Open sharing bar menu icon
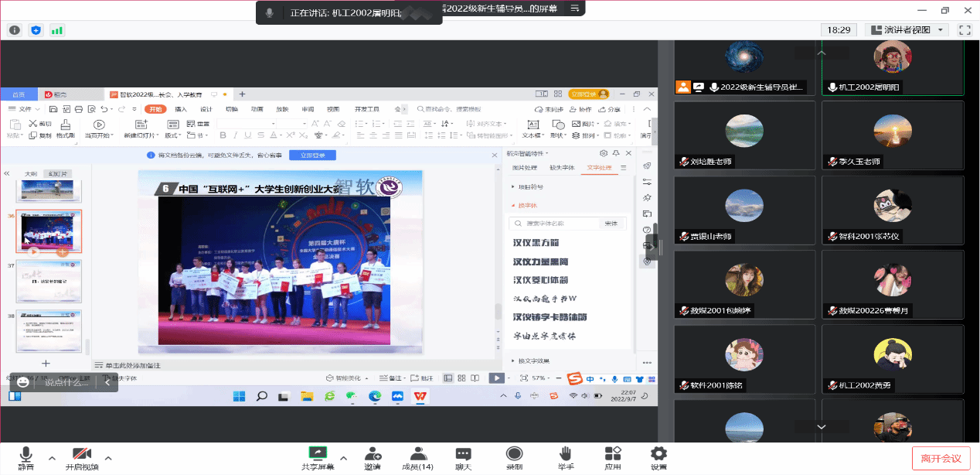 tap(574, 9)
